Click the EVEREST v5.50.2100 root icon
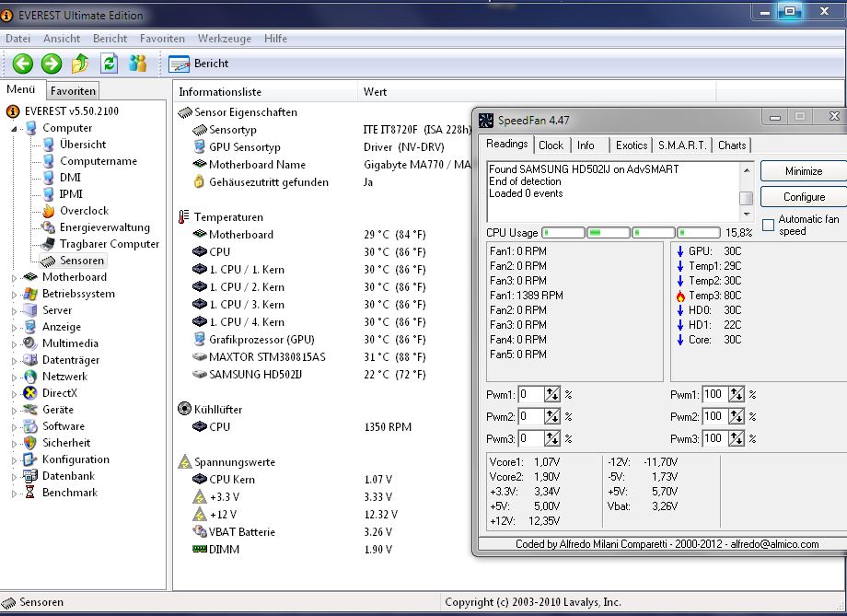Screen dimensions: 847x616 (x=12, y=111)
